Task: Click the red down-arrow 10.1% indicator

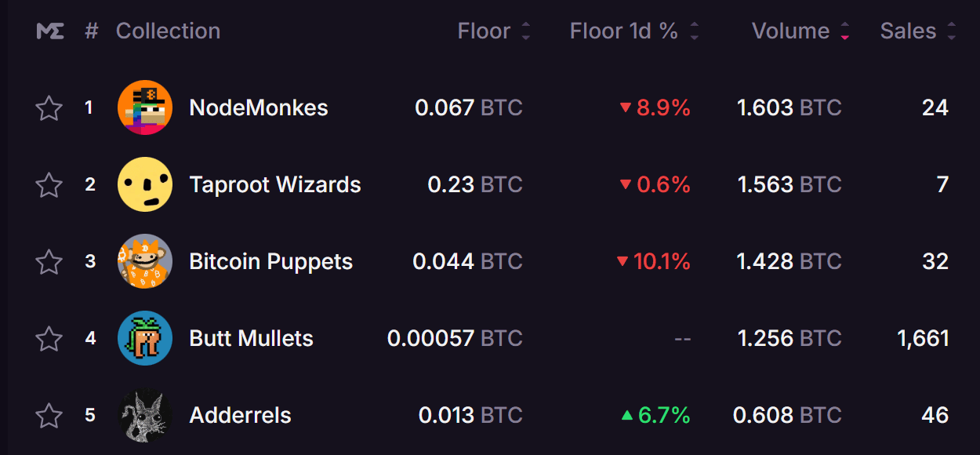Action: pos(654,261)
